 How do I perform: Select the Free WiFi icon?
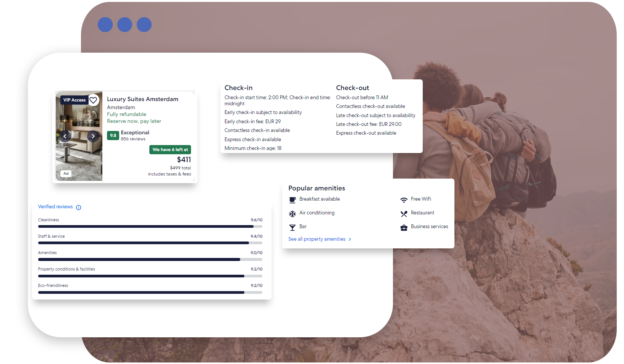(x=404, y=199)
